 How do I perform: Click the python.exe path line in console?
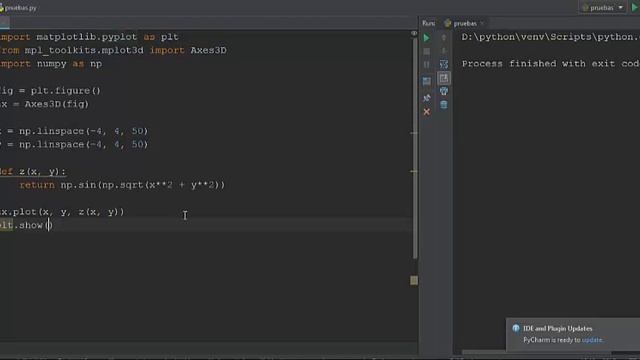coord(550,37)
